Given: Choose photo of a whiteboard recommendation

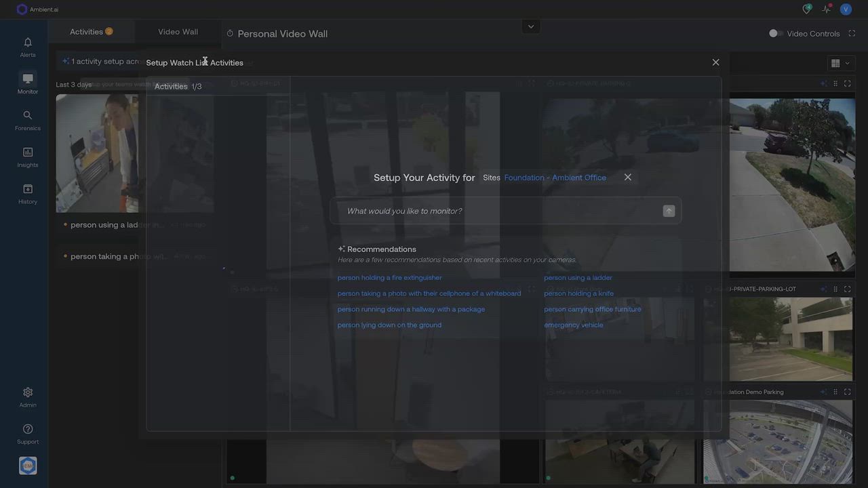Looking at the screenshot, I should 429,293.
